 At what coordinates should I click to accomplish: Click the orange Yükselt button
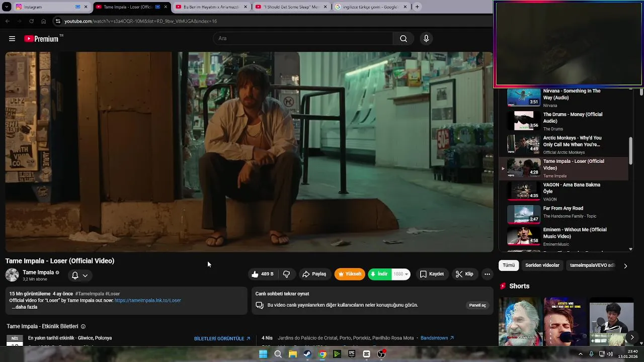point(350,274)
